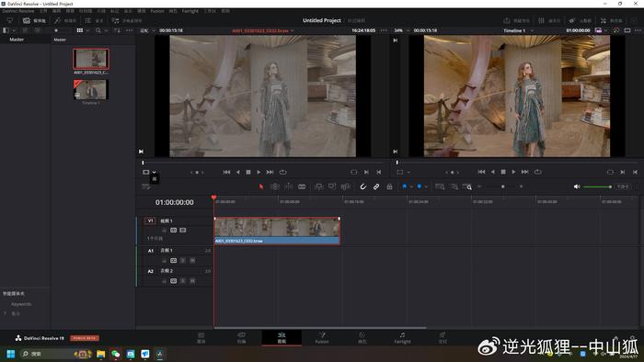Adjust the green volume slider
Viewport: 644px width, 362px height.
pos(598,187)
